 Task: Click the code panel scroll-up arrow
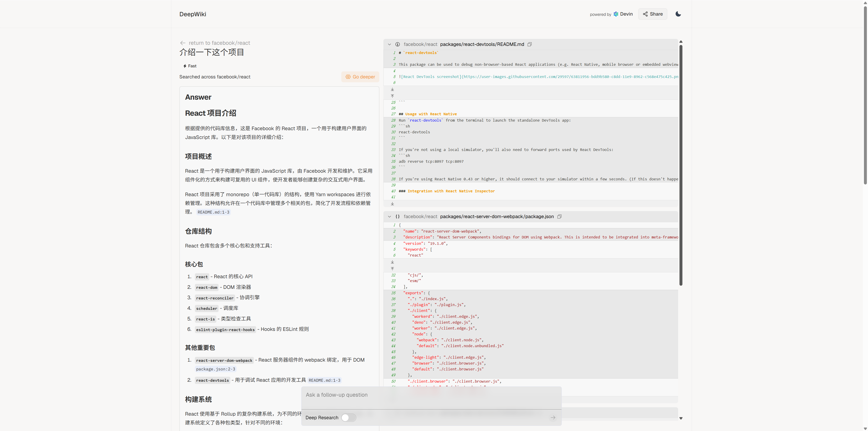[x=681, y=42]
